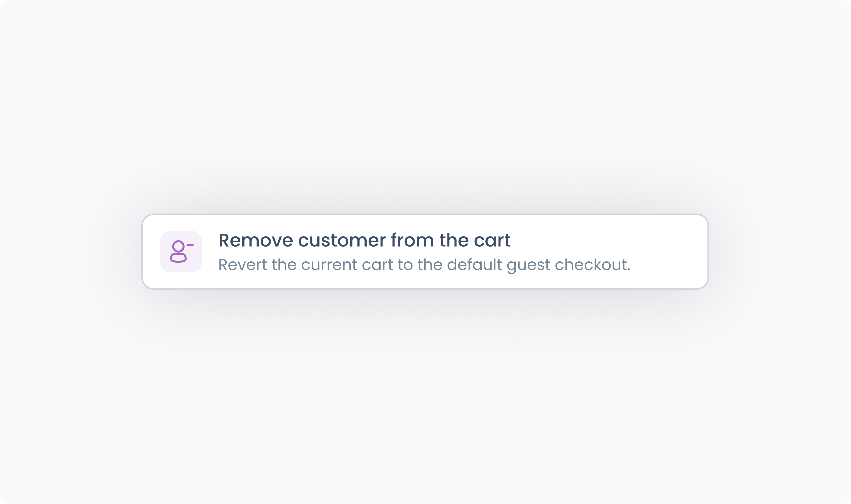The height and width of the screenshot is (504, 851).
Task: Click the word "Revert" in the subtitle
Action: [242, 265]
